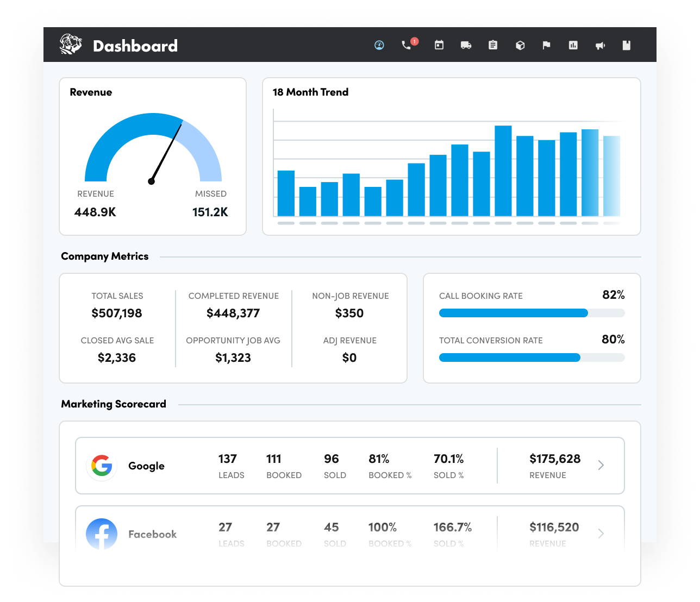Expand the Google row chevron arrow
Viewport: 700px width, 602px height.
[x=601, y=465]
